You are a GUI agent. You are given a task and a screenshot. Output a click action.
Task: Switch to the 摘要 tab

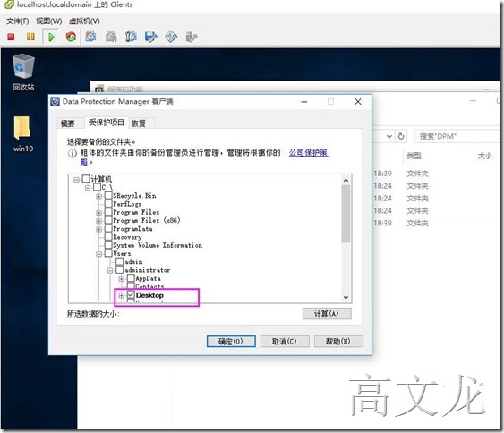(68, 123)
